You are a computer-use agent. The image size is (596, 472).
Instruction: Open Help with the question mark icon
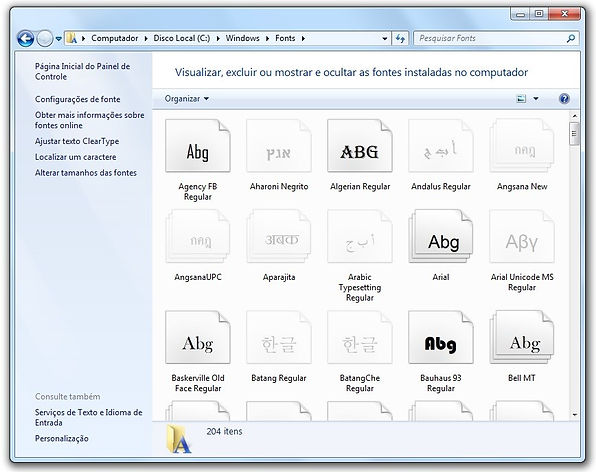click(564, 99)
